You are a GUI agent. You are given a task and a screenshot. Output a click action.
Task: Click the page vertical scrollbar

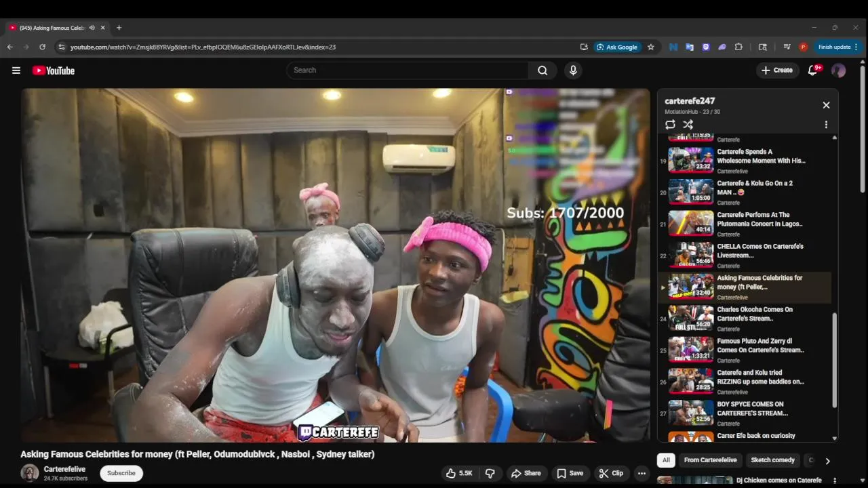pos(863,129)
